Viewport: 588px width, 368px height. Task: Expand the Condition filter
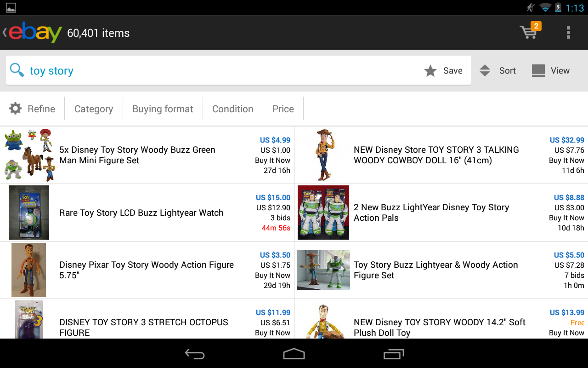coord(232,109)
